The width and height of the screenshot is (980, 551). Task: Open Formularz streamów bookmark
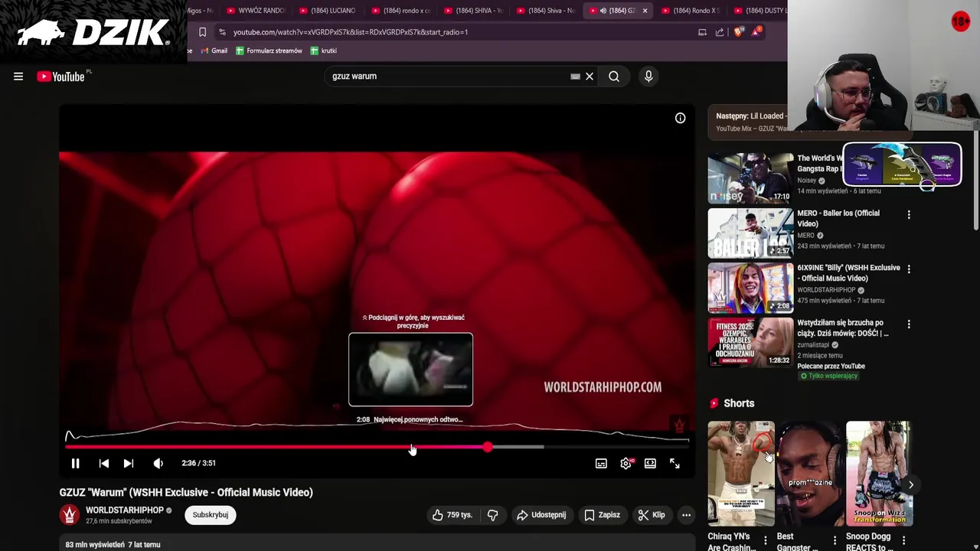click(269, 51)
